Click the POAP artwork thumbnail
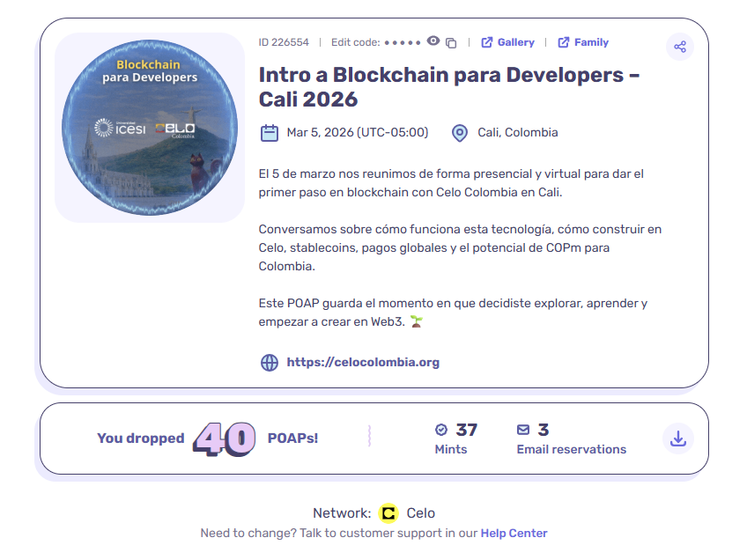The image size is (747, 560). [150, 127]
